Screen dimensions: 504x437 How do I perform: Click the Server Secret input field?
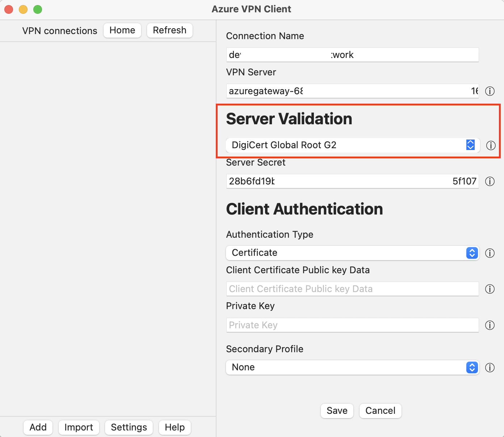point(353,181)
